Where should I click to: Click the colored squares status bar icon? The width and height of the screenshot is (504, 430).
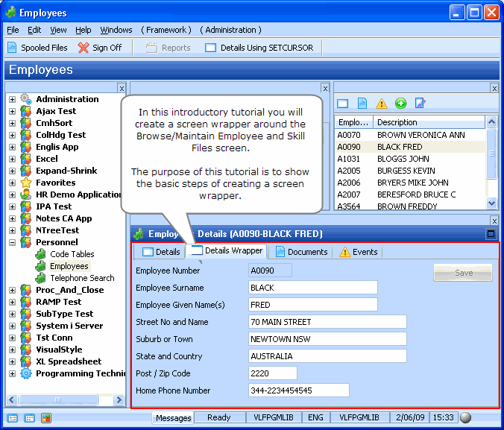point(46,418)
